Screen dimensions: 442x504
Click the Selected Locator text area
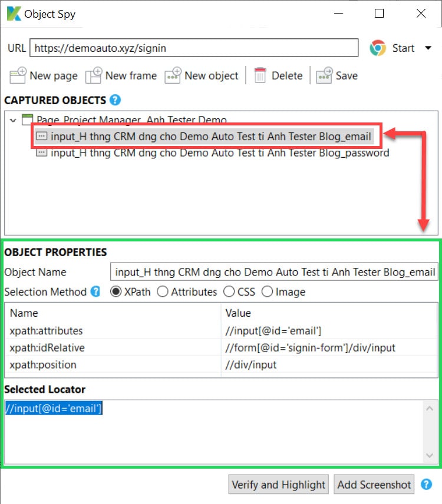coord(213,432)
